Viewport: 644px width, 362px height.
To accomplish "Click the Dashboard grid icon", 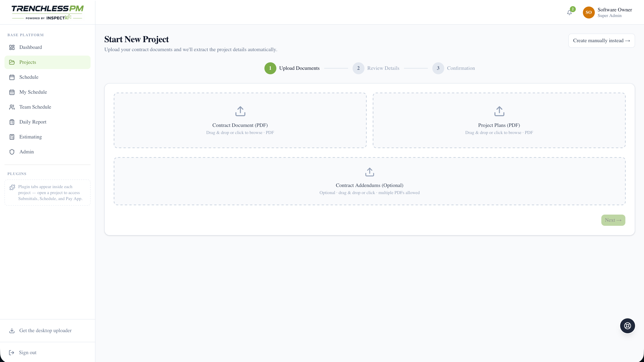I will click(x=12, y=47).
